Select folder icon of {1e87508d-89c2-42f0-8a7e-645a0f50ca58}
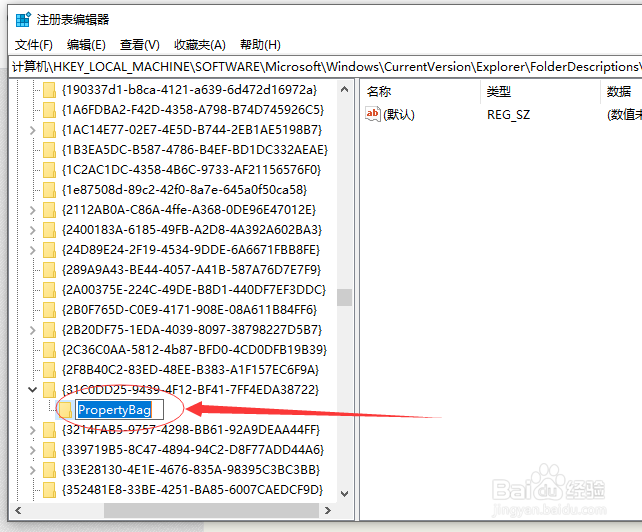The width and height of the screenshot is (642, 532). (50, 190)
